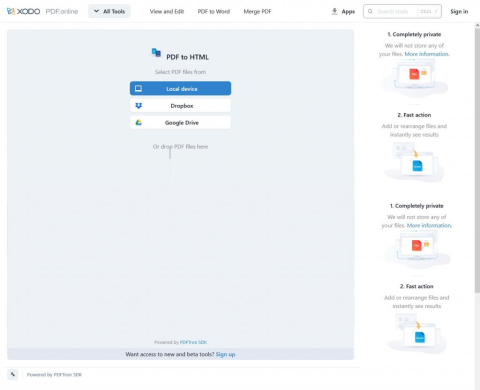Click the Google Drive logo icon
480x390 pixels.
[x=138, y=123]
